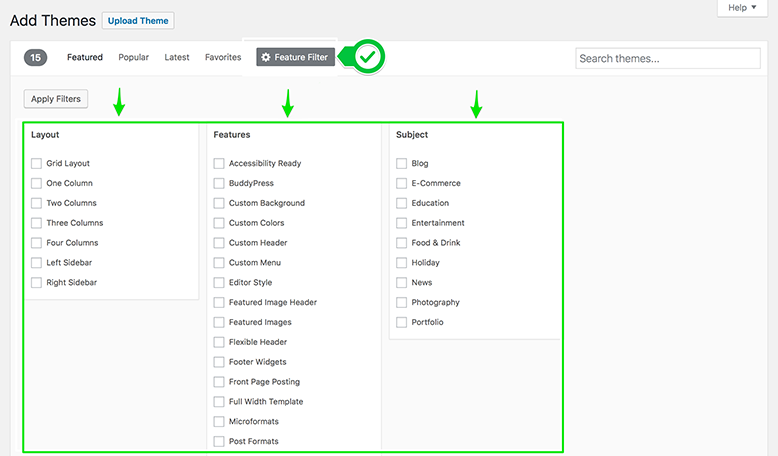Check the Food & Drink subject
This screenshot has height=456, width=778.
pos(401,243)
